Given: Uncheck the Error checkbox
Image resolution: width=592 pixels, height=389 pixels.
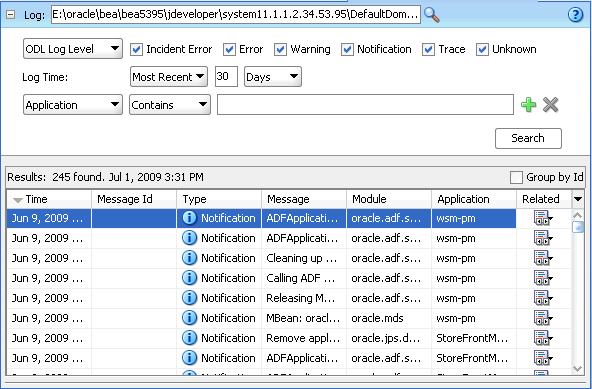Looking at the screenshot, I should click(x=229, y=49).
